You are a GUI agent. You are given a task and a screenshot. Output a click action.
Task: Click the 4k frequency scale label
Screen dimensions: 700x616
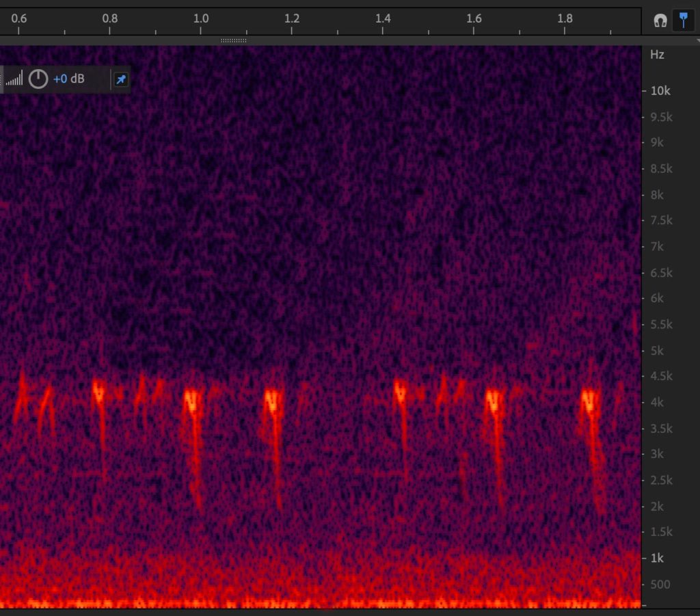tap(657, 403)
